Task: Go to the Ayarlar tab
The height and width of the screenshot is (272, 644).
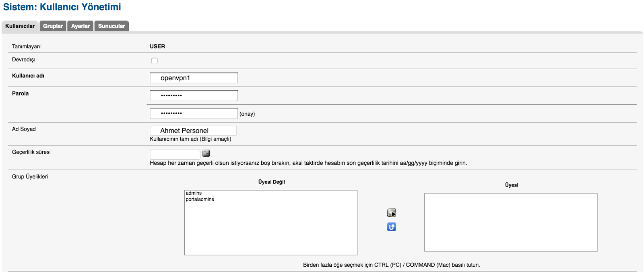Action: tap(80, 26)
